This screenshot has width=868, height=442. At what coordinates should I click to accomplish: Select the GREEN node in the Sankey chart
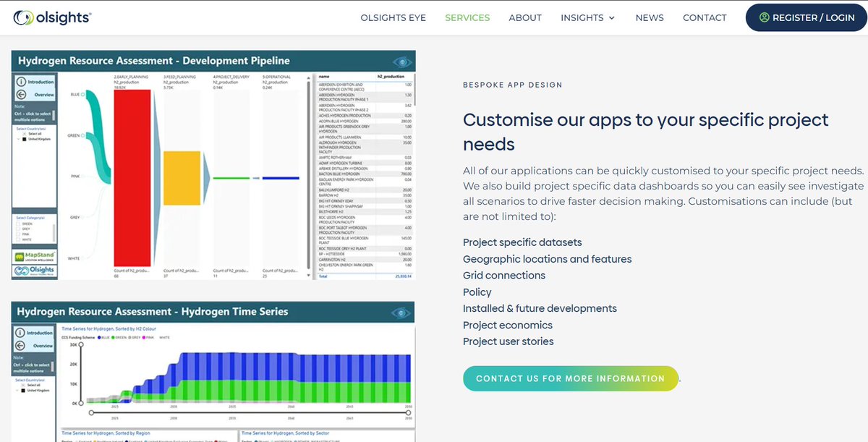84,135
